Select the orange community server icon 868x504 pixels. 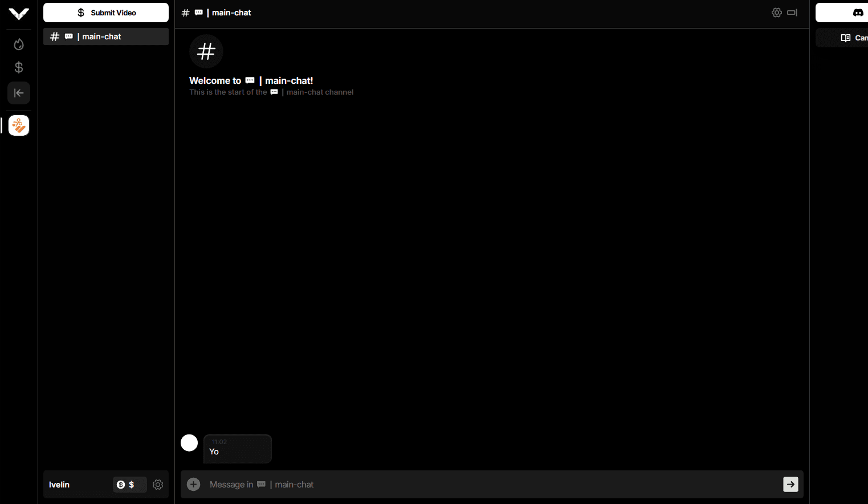[19, 125]
